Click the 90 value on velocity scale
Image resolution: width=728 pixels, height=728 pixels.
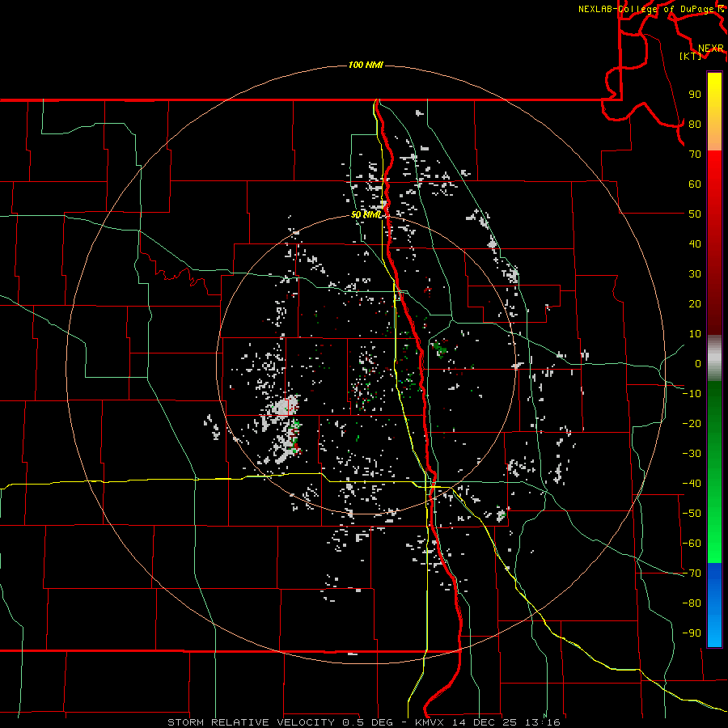[695, 95]
